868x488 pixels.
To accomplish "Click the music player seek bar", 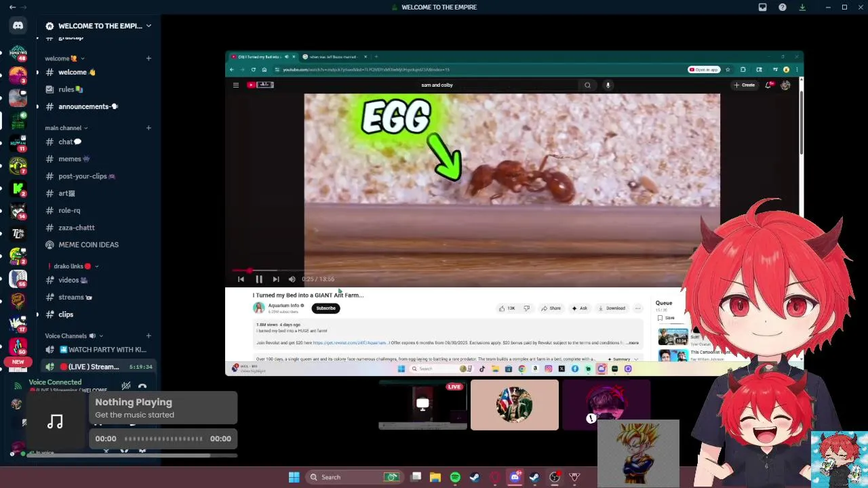I will point(163,439).
